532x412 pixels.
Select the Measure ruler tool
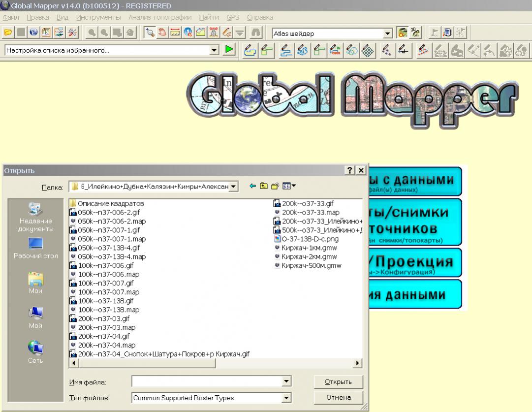coord(175,33)
